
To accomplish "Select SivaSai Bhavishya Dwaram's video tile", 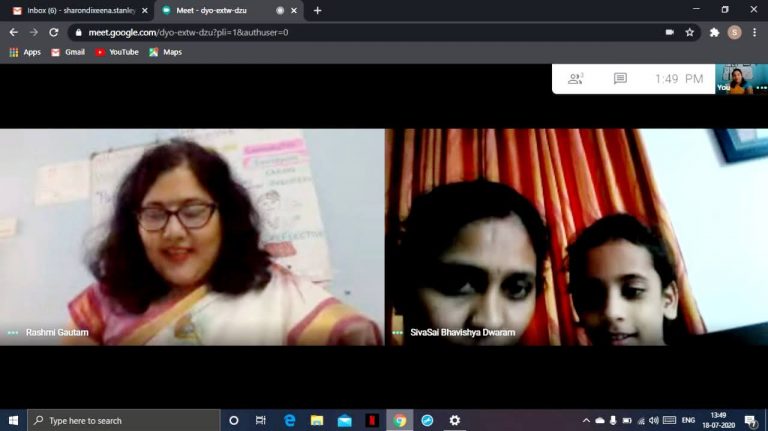I will (x=576, y=237).
